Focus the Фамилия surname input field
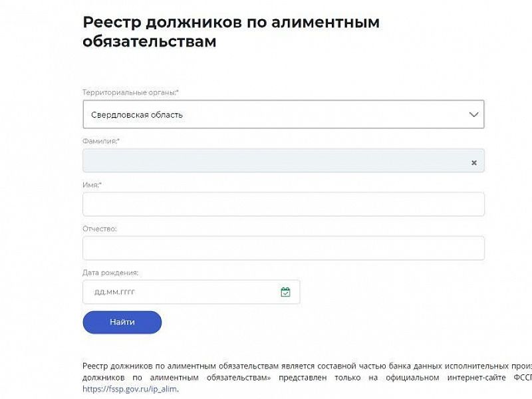This screenshot has width=532, height=399. point(273,161)
